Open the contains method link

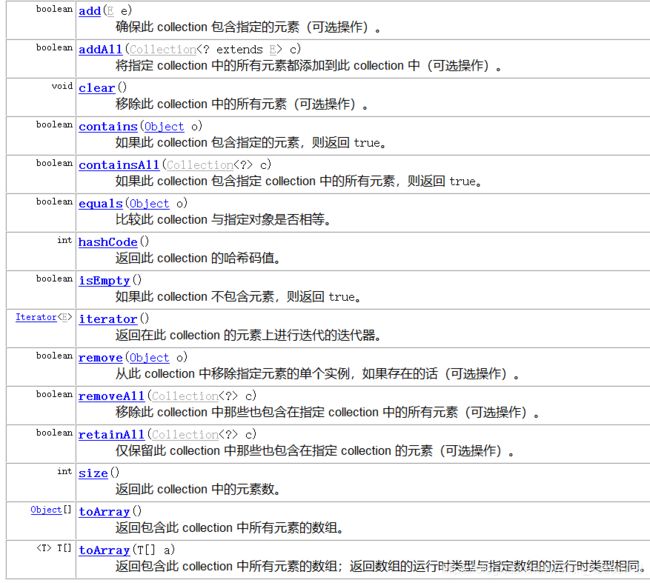[x=108, y=126]
